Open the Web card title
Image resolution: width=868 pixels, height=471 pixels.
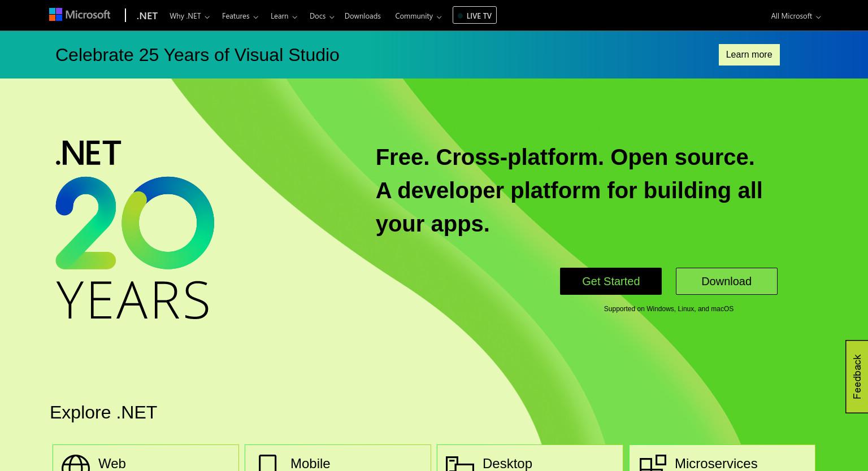point(112,463)
